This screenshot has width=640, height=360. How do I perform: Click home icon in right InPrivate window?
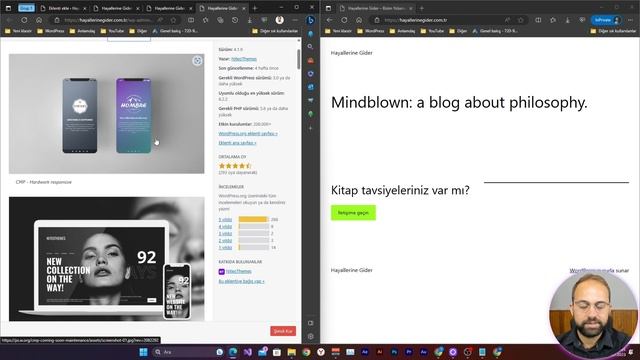359,20
